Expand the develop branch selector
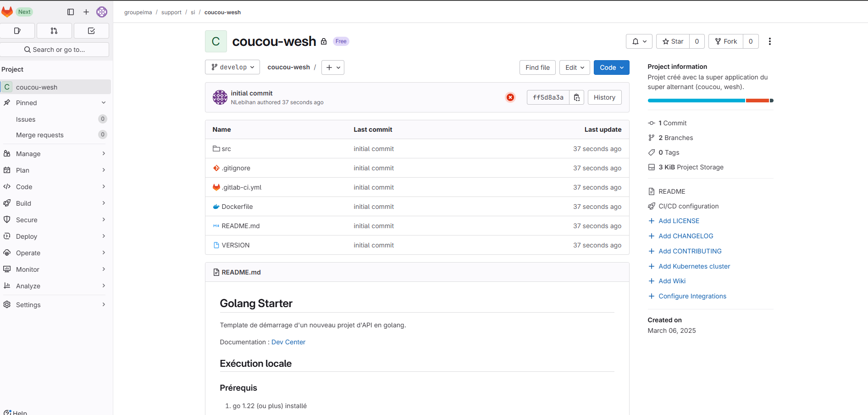Image resolution: width=868 pixels, height=415 pixels. click(232, 67)
